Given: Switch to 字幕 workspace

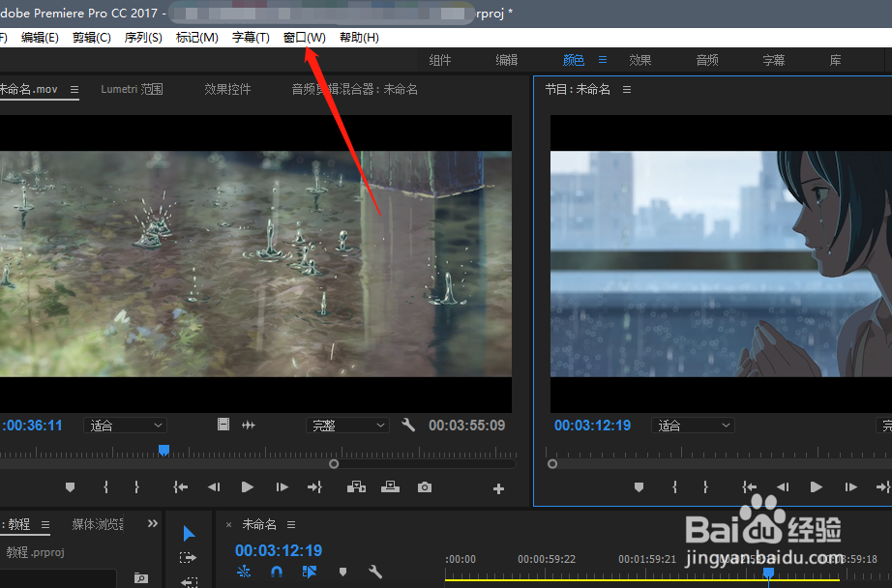Looking at the screenshot, I should (x=774, y=60).
